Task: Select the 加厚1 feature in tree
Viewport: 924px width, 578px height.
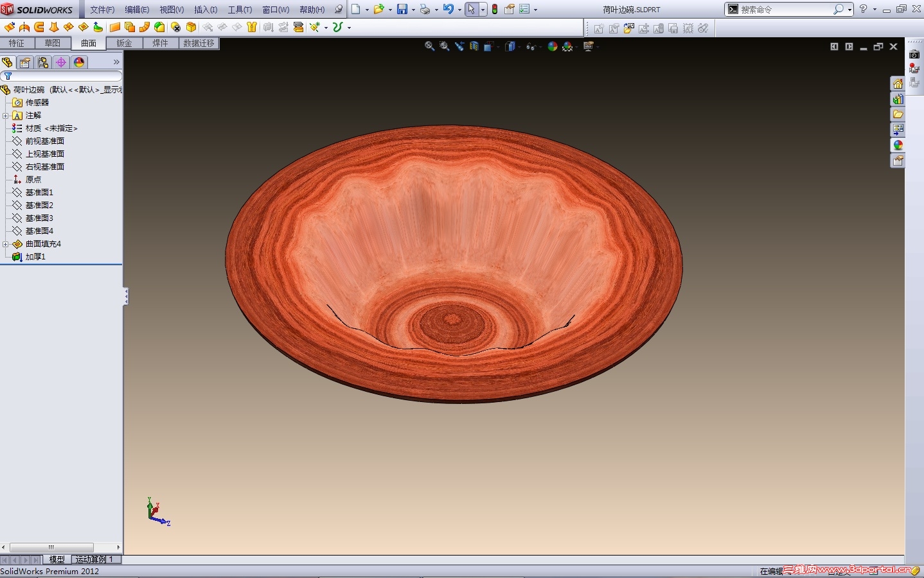Action: [x=35, y=257]
